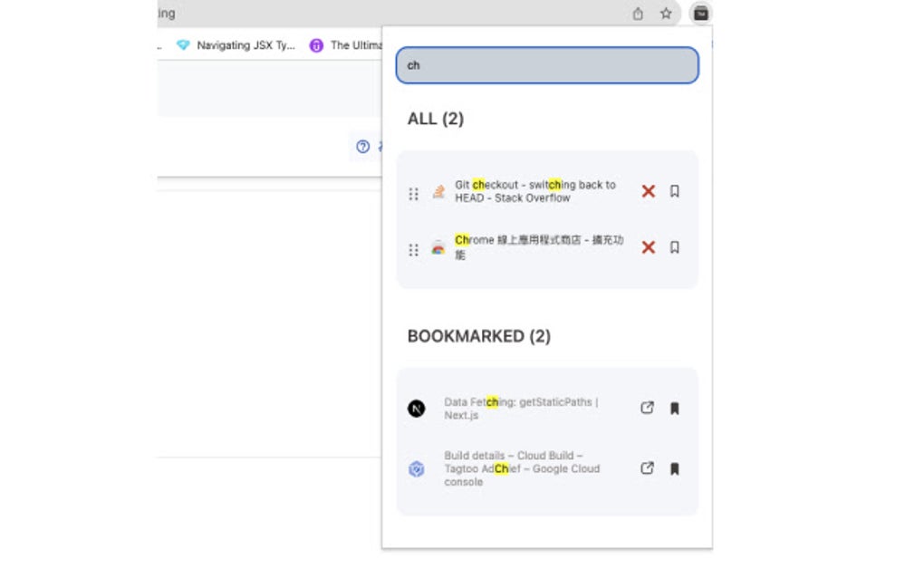Open the Data Fetching bookmark in a new tab
Image resolution: width=924 pixels, height=578 pixels.
pos(647,408)
